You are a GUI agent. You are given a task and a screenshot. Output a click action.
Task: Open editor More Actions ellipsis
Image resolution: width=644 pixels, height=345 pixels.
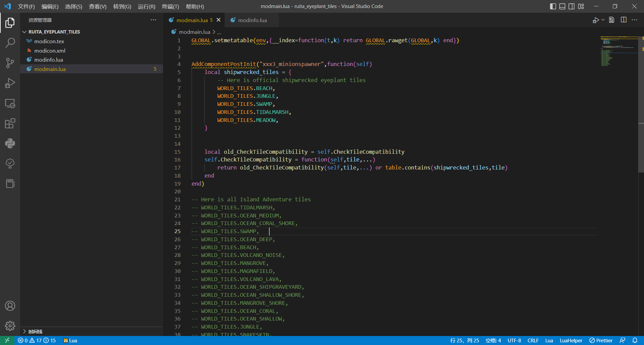pyautogui.click(x=634, y=20)
